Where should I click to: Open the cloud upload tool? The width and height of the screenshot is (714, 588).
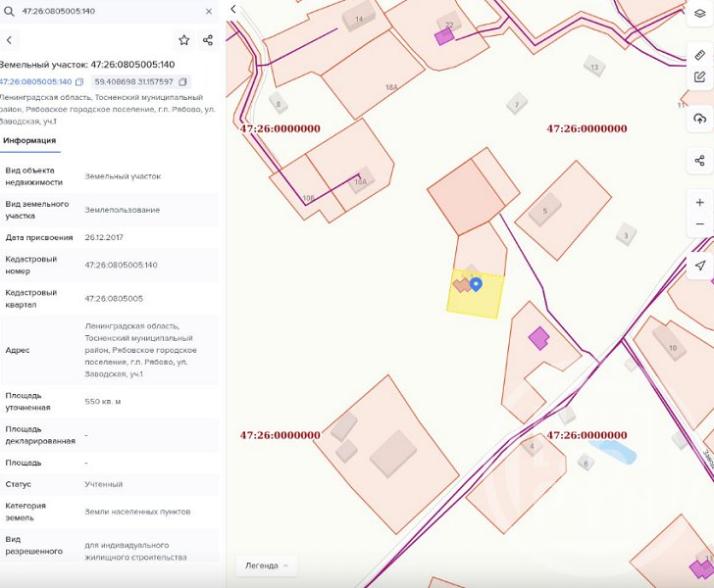pyautogui.click(x=700, y=119)
